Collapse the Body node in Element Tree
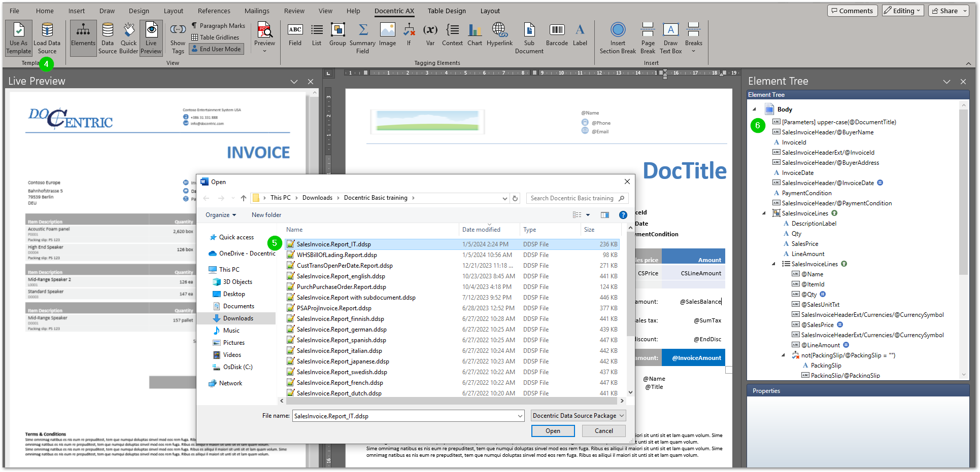Viewport: 980px width, 472px height. (x=754, y=110)
